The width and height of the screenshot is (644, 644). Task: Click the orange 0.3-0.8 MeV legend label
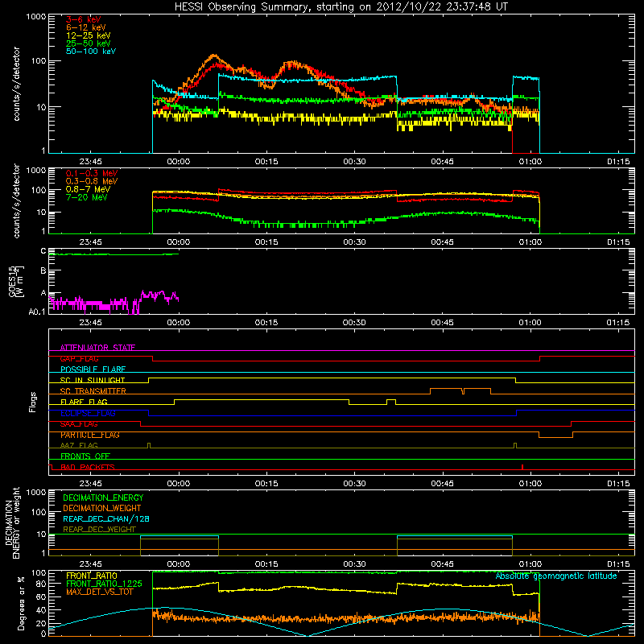(92, 181)
